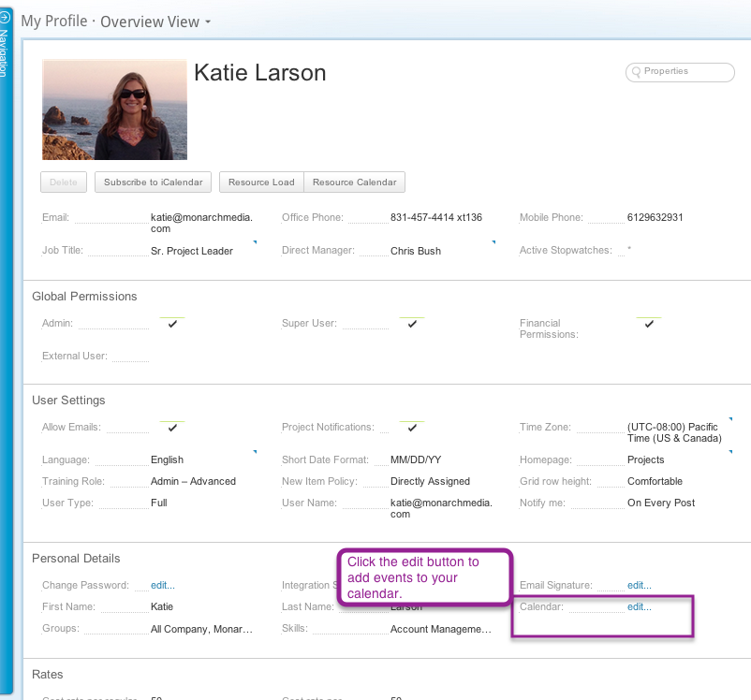
Task: Click the 'Chris Bush' direct manager value
Action: pos(416,251)
